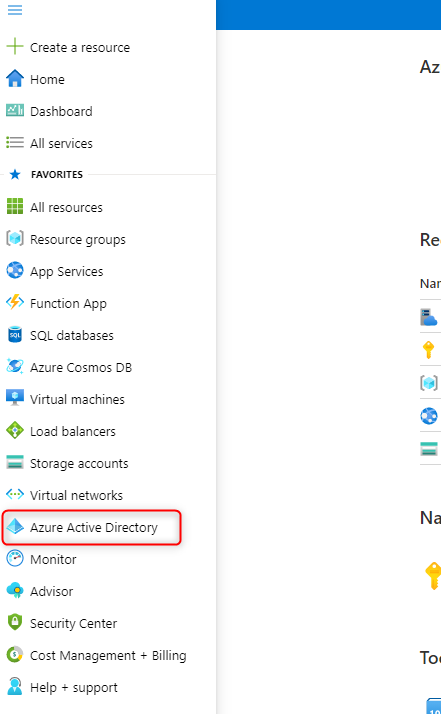
Task: Click the green plus Create a resource icon
Action: tap(15, 46)
